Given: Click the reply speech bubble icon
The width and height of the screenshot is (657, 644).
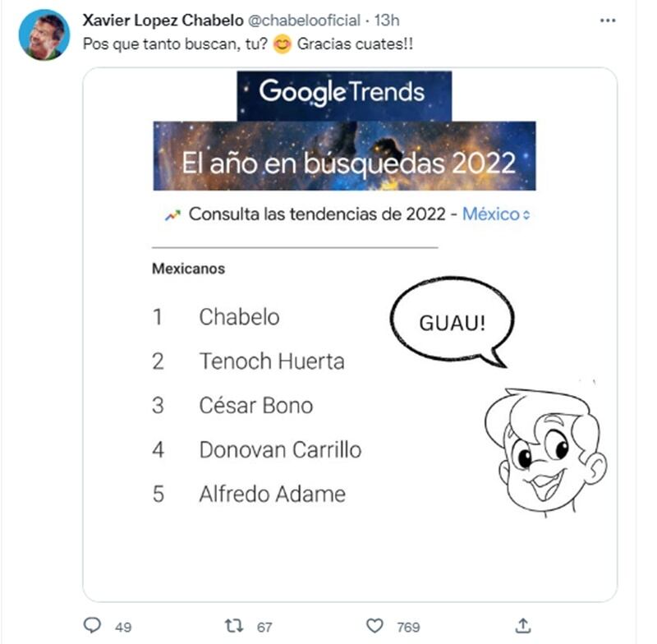Looking at the screenshot, I should tap(93, 625).
